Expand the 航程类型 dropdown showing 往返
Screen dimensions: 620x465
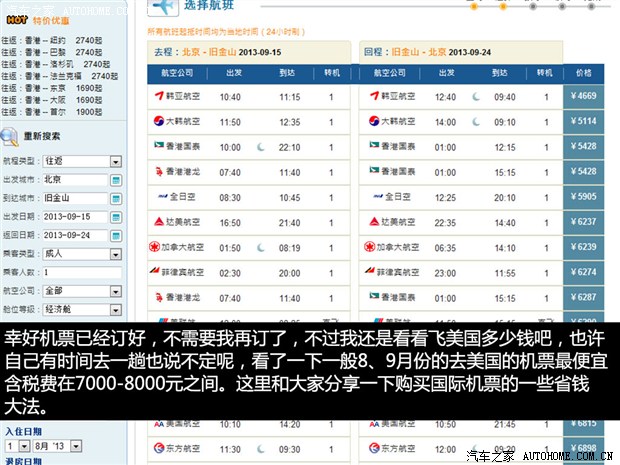click(115, 161)
